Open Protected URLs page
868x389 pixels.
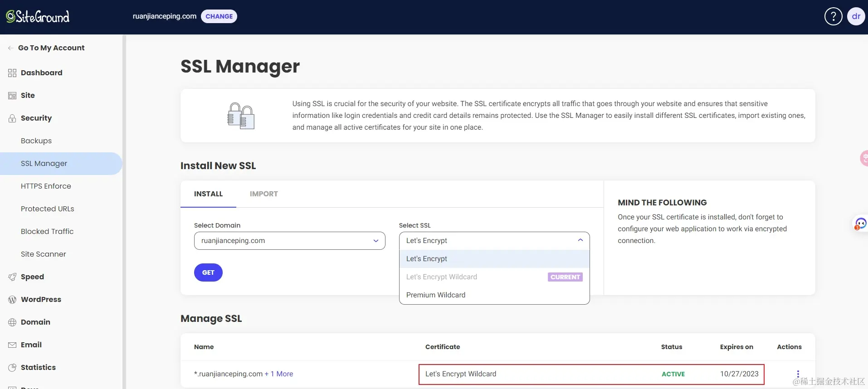pos(47,209)
